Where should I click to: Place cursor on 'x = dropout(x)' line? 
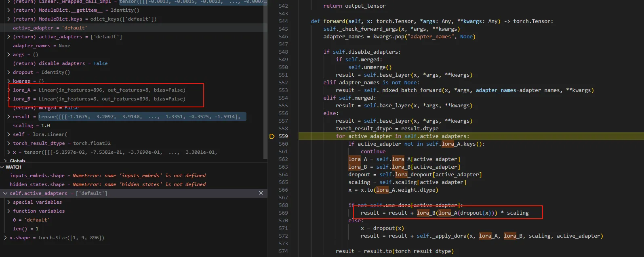click(382, 228)
